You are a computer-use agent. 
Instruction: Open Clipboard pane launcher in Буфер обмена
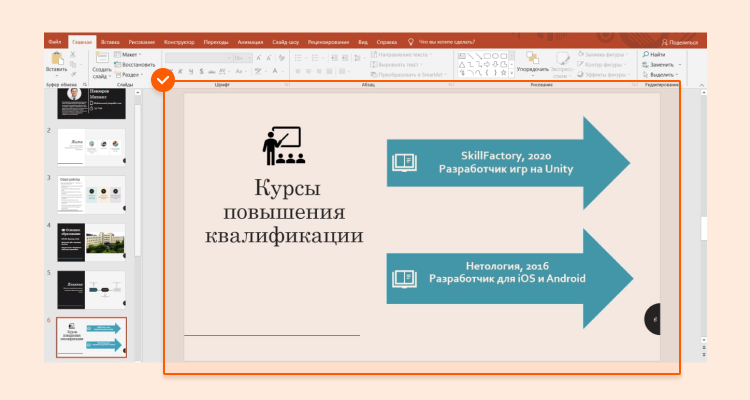tap(85, 84)
